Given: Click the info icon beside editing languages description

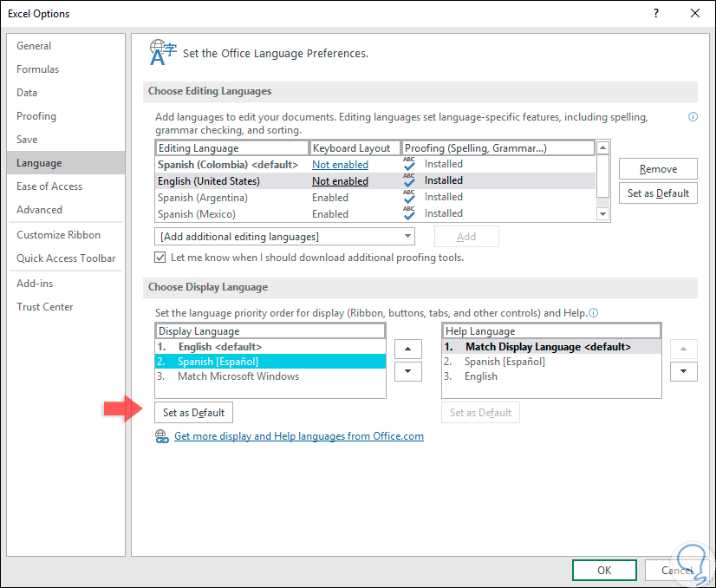Looking at the screenshot, I should (x=693, y=117).
